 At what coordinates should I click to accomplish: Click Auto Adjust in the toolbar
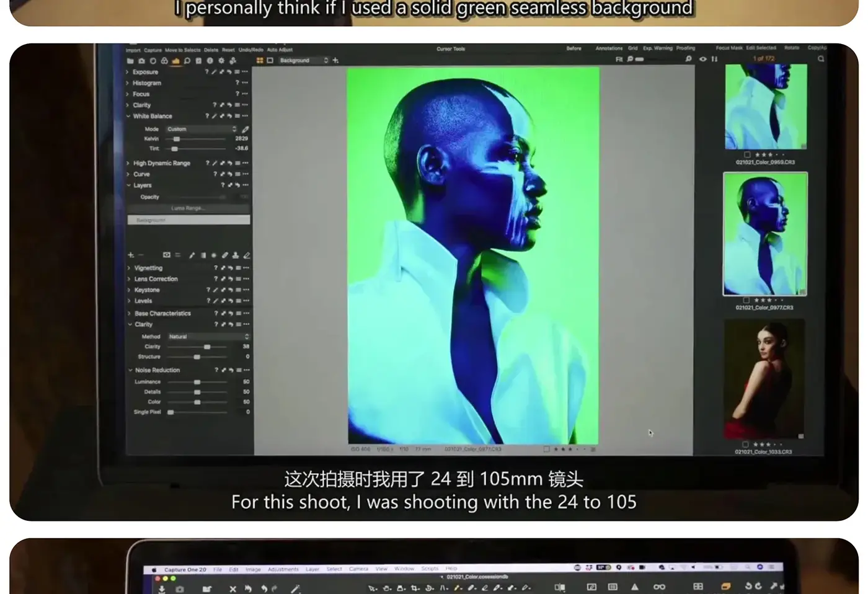[x=280, y=50]
